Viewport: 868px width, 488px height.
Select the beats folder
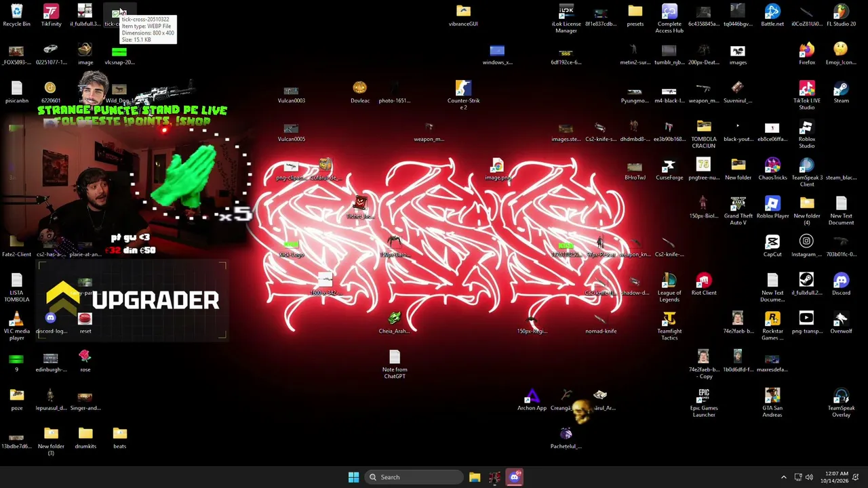pos(119,439)
